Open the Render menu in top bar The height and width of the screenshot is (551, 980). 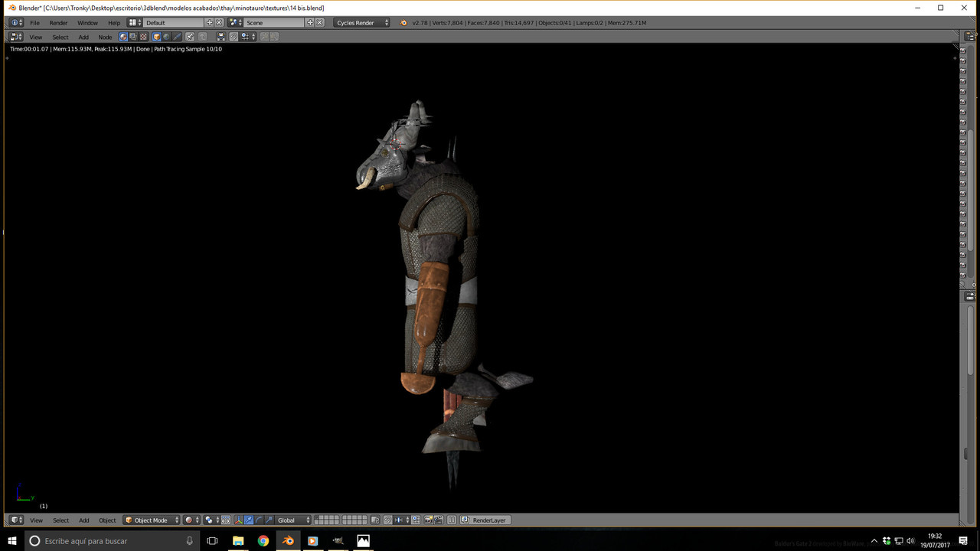[58, 23]
